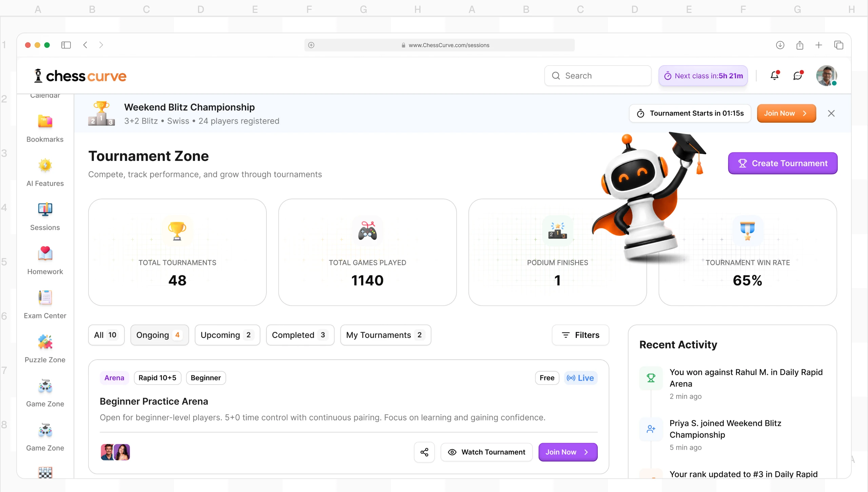Join the Beginner Practice Arena now
Screen dimensions: 868x492
coord(568,452)
